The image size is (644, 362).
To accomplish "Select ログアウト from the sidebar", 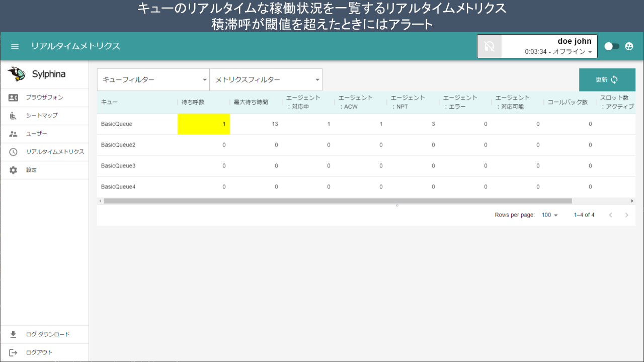I will point(39,352).
